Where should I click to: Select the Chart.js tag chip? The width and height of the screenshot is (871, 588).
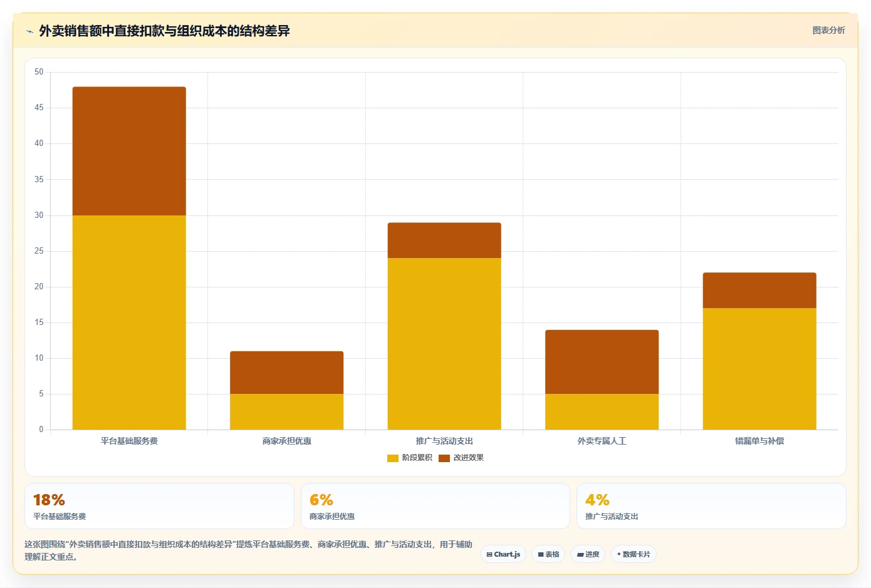point(503,554)
